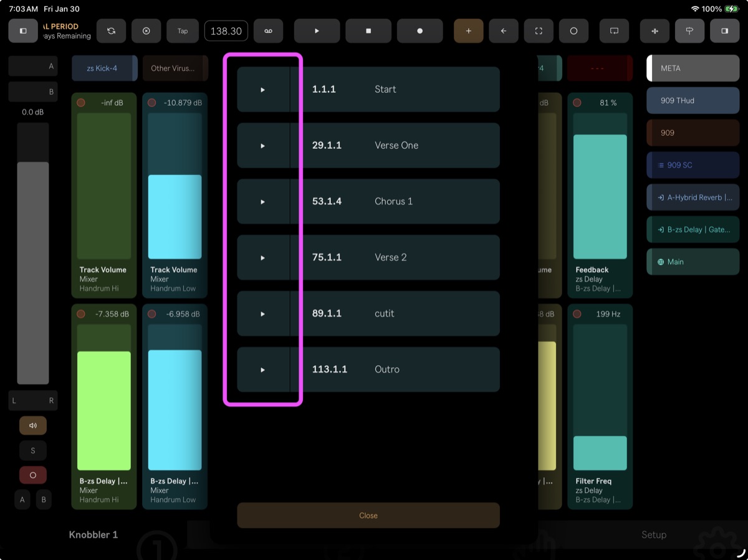Click the list icon on 909 SC

click(661, 165)
